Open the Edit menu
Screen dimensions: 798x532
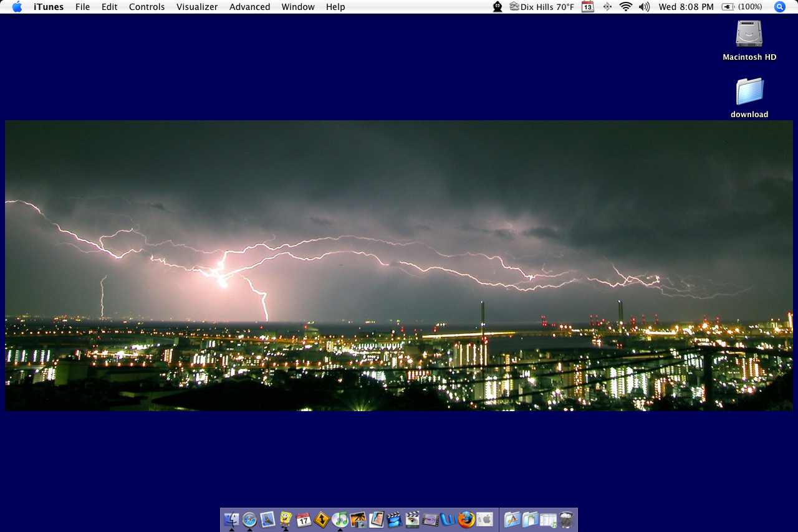point(110,7)
